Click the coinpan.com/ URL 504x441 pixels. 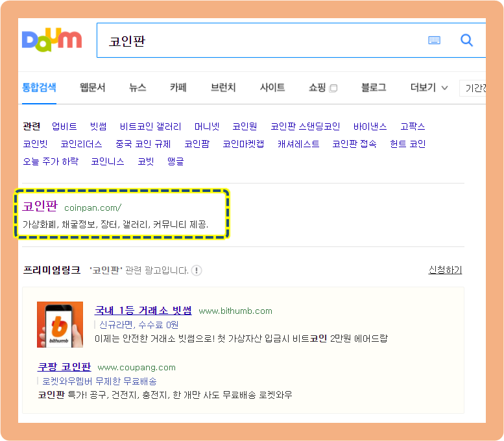(93, 208)
